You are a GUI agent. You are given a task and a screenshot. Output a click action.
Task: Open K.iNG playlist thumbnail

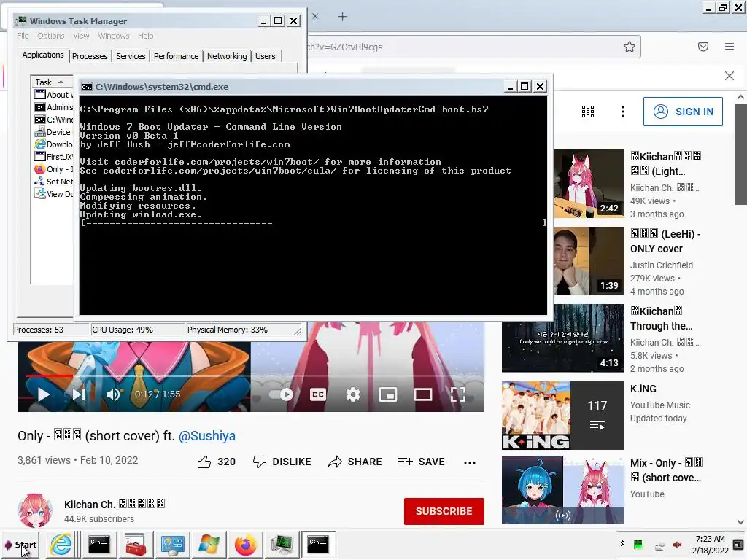(563, 416)
